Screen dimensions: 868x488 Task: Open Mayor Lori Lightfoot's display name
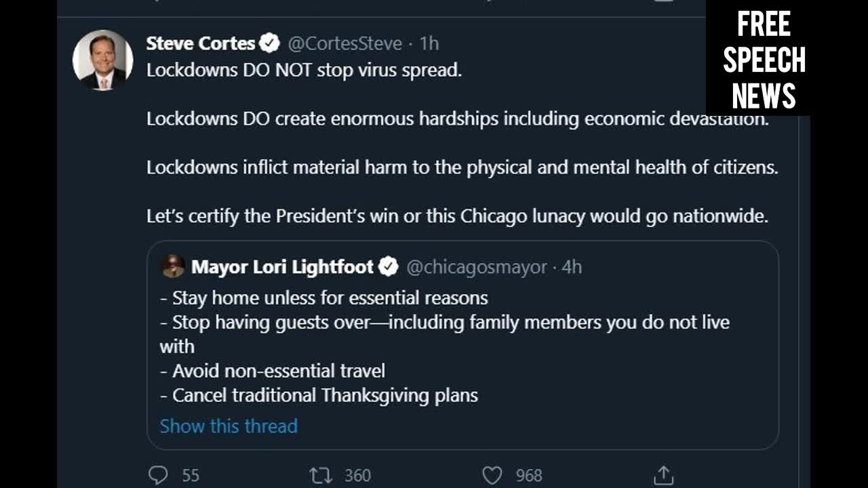coord(282,267)
